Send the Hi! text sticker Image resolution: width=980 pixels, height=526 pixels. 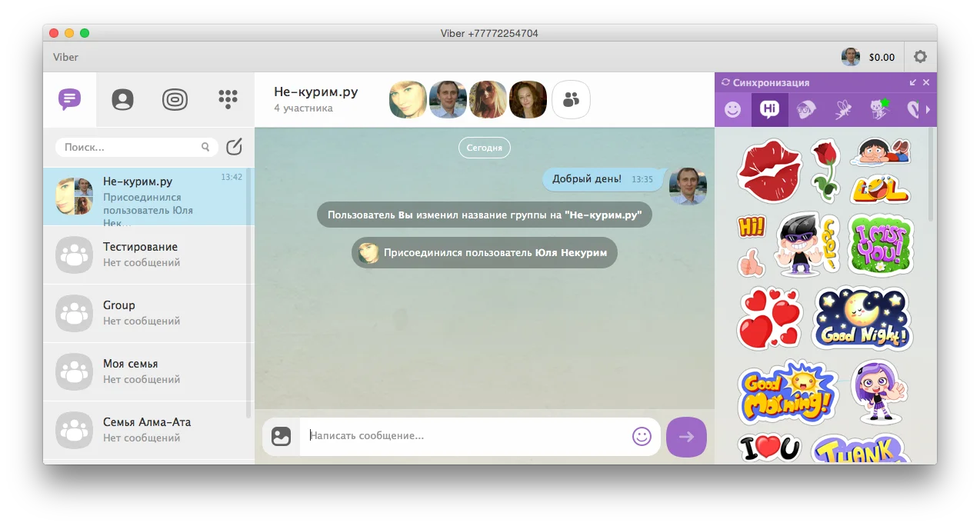tap(752, 226)
